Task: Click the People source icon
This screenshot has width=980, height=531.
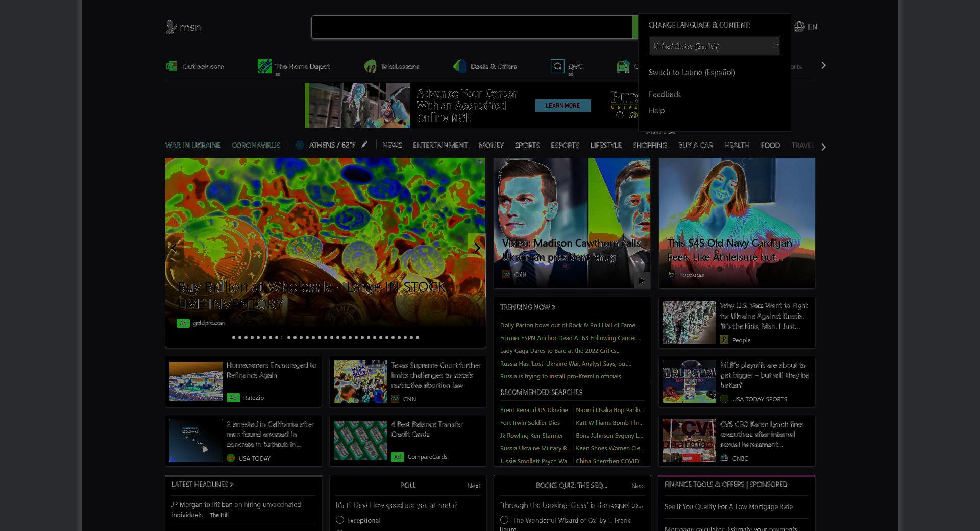Action: (724, 340)
